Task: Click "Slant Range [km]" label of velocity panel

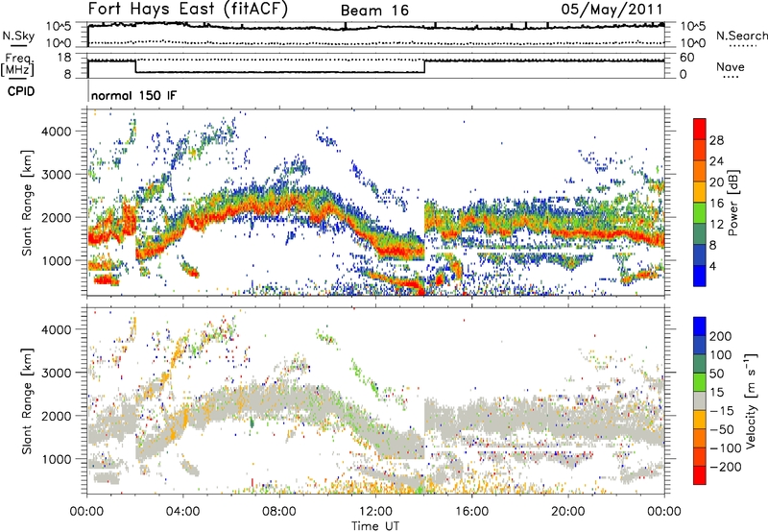Action: [x=27, y=401]
